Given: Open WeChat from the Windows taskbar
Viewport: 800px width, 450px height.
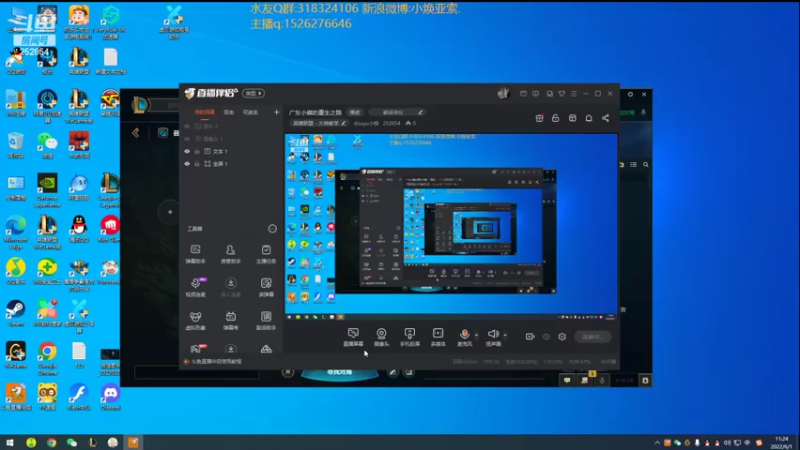Looking at the screenshot, I should click(x=72, y=442).
